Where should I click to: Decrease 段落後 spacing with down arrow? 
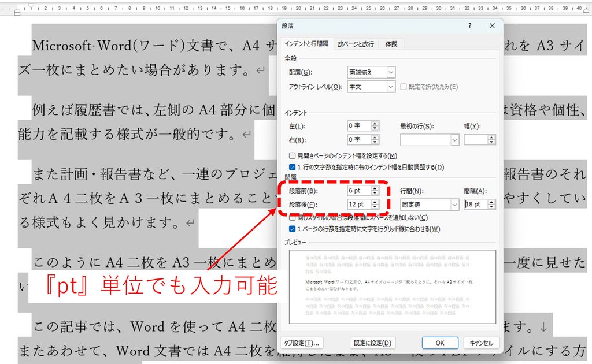[x=375, y=207]
